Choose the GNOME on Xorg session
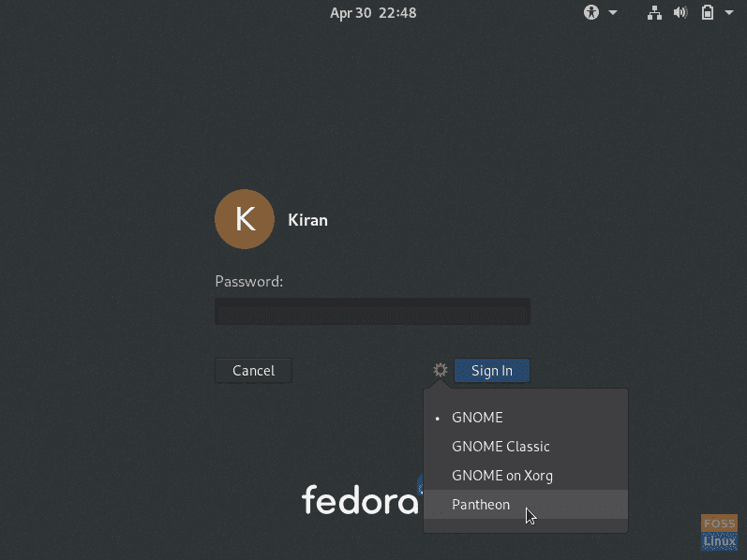Image resolution: width=747 pixels, height=560 pixels. point(526,475)
